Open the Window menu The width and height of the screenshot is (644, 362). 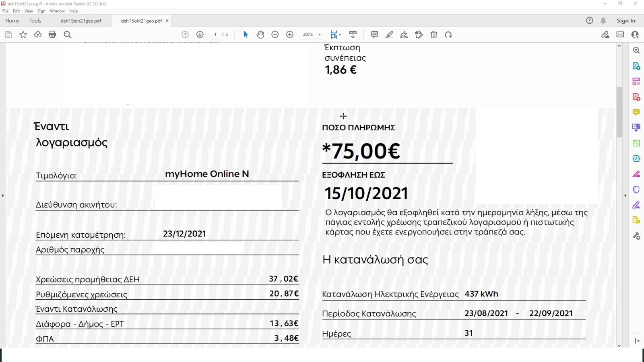(x=57, y=11)
